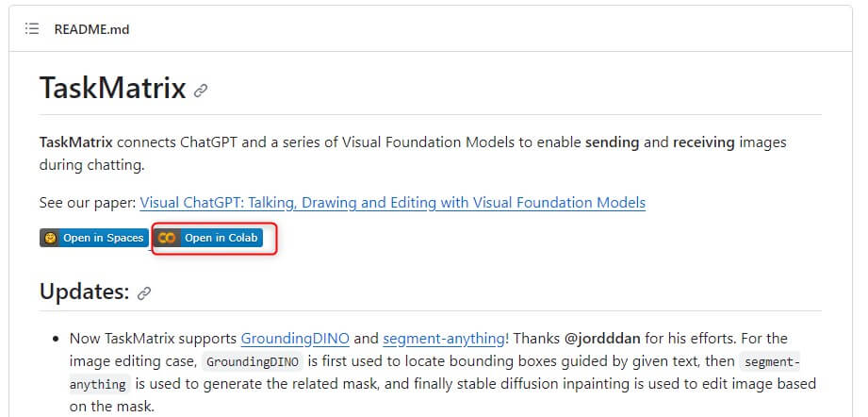868x417 pixels.
Task: Click the anchor link icon beside Updates heading
Action: pos(144,293)
